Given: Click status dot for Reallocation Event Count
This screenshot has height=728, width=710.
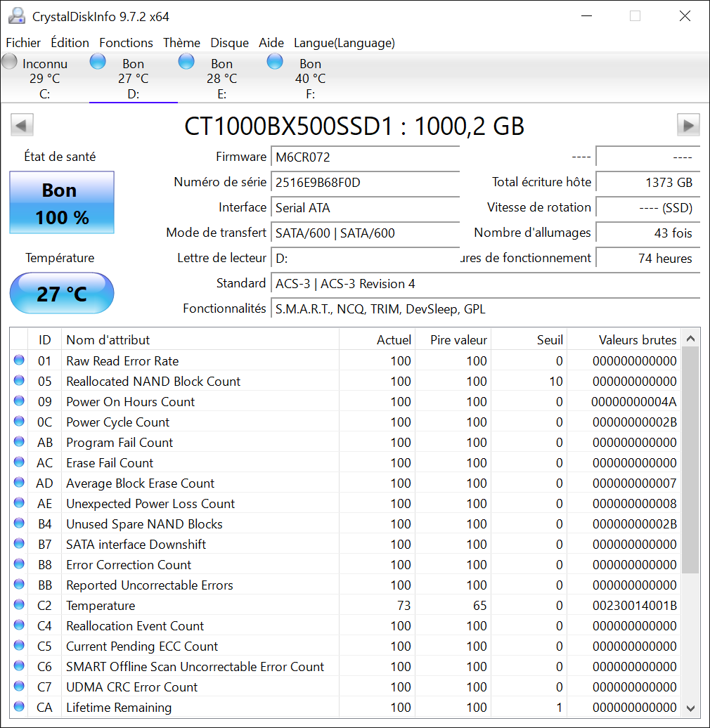Looking at the screenshot, I should 19,625.
